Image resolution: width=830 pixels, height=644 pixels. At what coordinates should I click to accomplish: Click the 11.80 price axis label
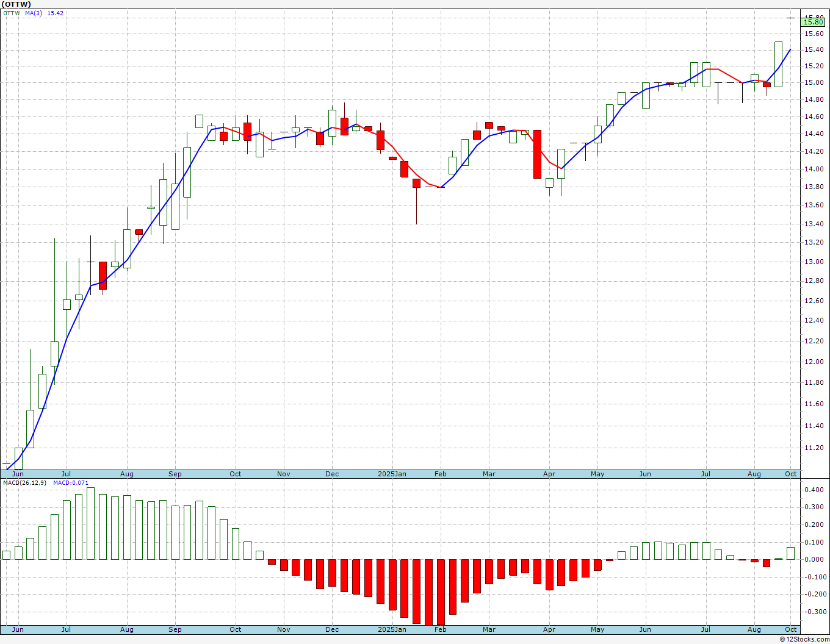pyautogui.click(x=814, y=383)
